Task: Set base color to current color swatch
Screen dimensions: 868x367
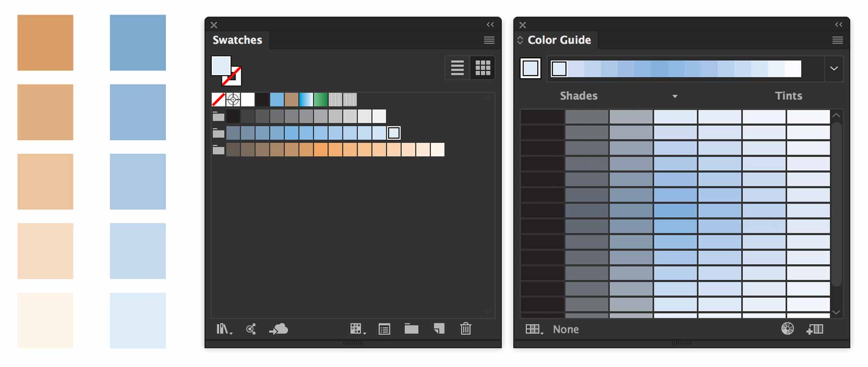Action: (x=530, y=69)
